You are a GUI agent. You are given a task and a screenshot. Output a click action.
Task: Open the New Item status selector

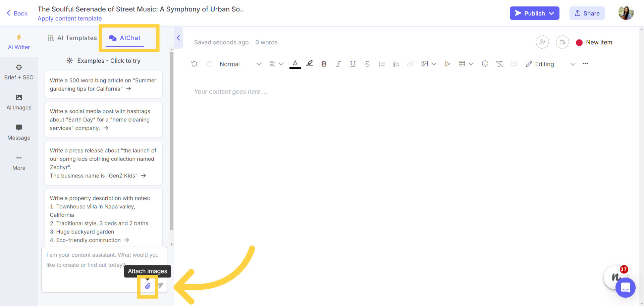click(x=594, y=42)
